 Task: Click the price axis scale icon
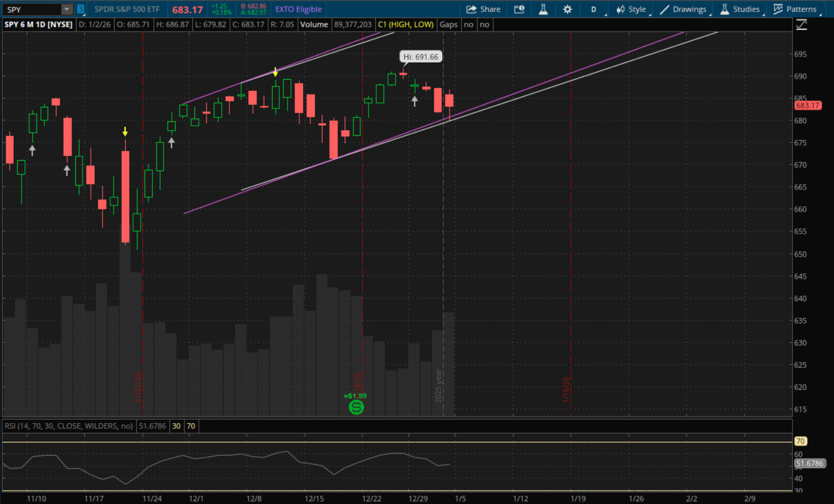[x=801, y=25]
